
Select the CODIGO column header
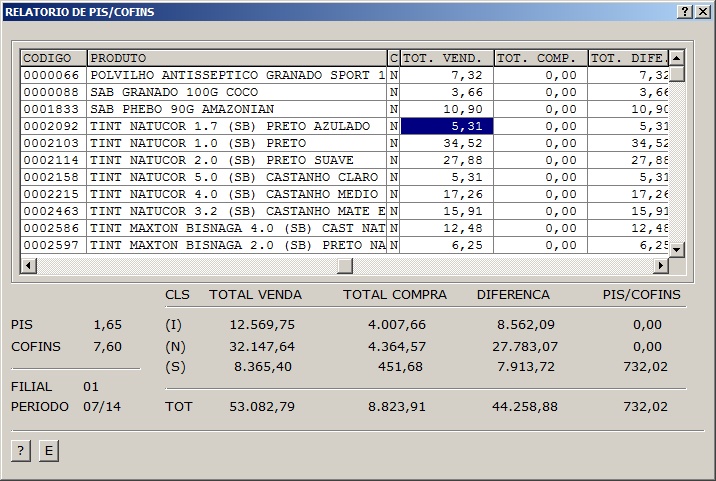coord(53,58)
